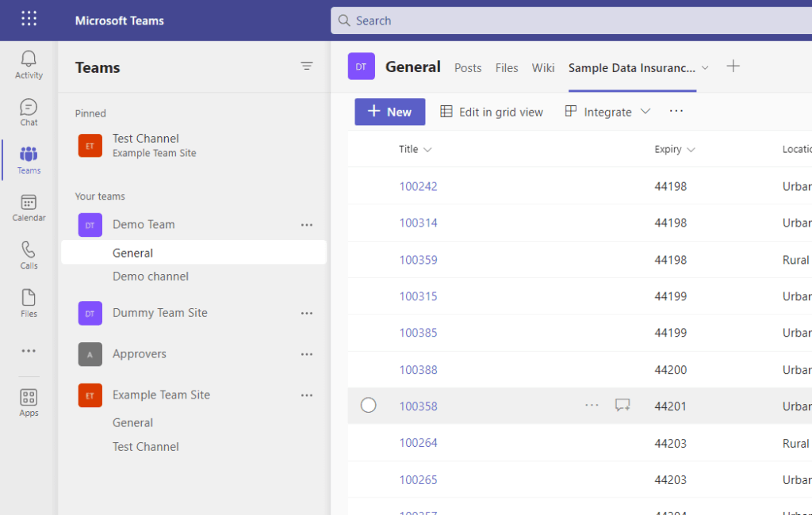
Task: Open list toolbar overflow ellipsis
Action: [676, 111]
